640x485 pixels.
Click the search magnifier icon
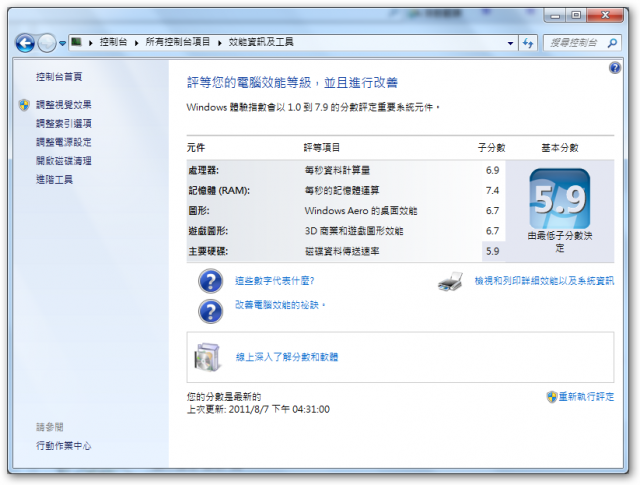coord(612,42)
